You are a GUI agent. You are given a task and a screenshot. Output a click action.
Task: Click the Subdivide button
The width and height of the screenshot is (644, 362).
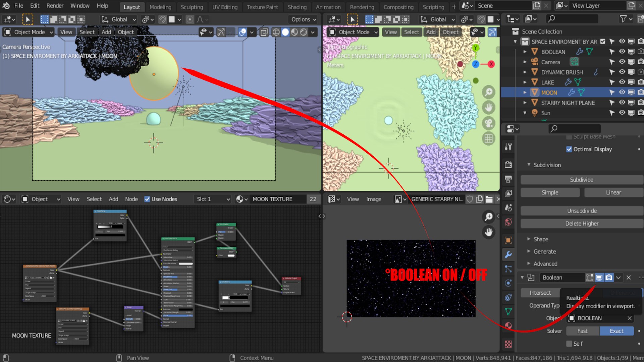(x=582, y=180)
